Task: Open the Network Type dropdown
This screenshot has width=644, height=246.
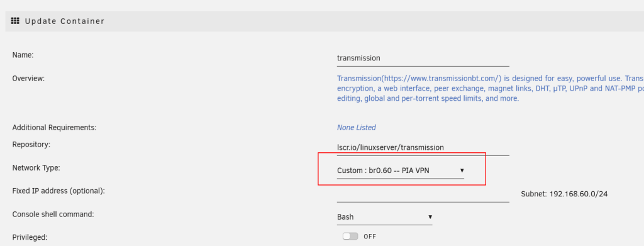Action: tap(401, 171)
